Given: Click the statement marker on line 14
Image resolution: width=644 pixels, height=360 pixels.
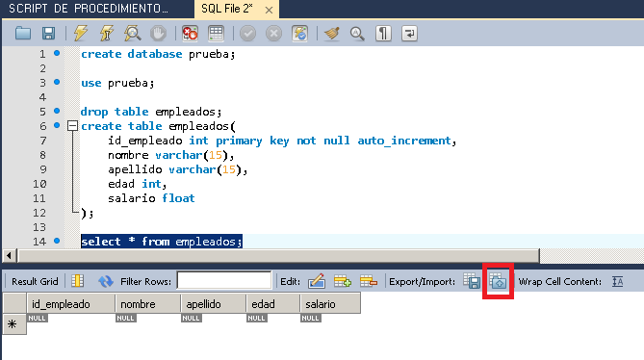Looking at the screenshot, I should pos(57,241).
